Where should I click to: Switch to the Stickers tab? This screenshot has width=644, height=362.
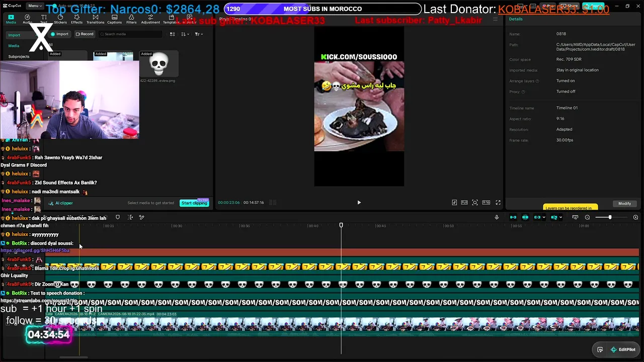[60, 19]
